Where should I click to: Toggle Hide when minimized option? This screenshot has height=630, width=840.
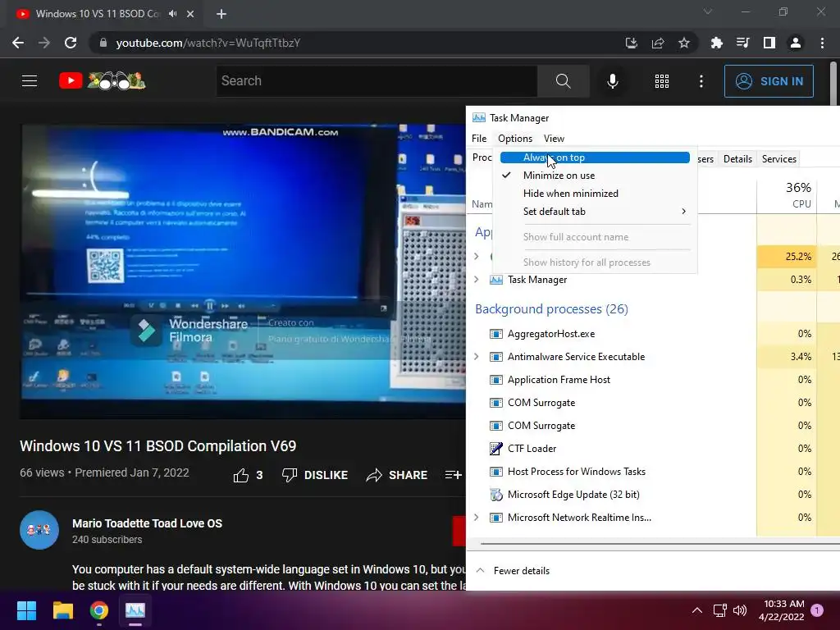[595, 194]
